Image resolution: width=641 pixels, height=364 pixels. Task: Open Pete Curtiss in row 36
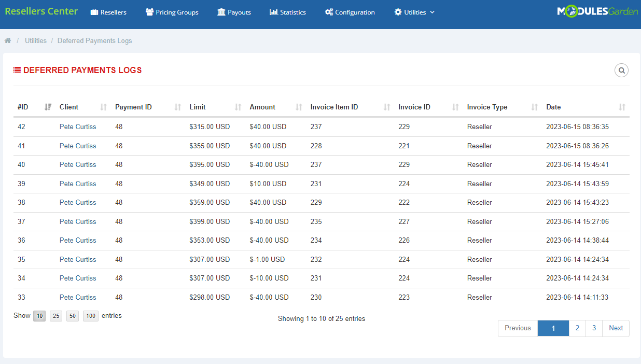pyautogui.click(x=78, y=240)
